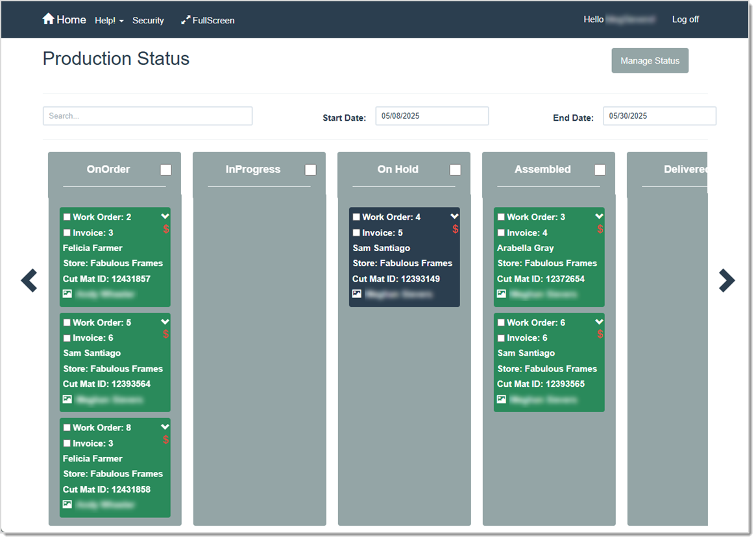Click inside the Search box
The height and width of the screenshot is (540, 756).
pyautogui.click(x=147, y=116)
